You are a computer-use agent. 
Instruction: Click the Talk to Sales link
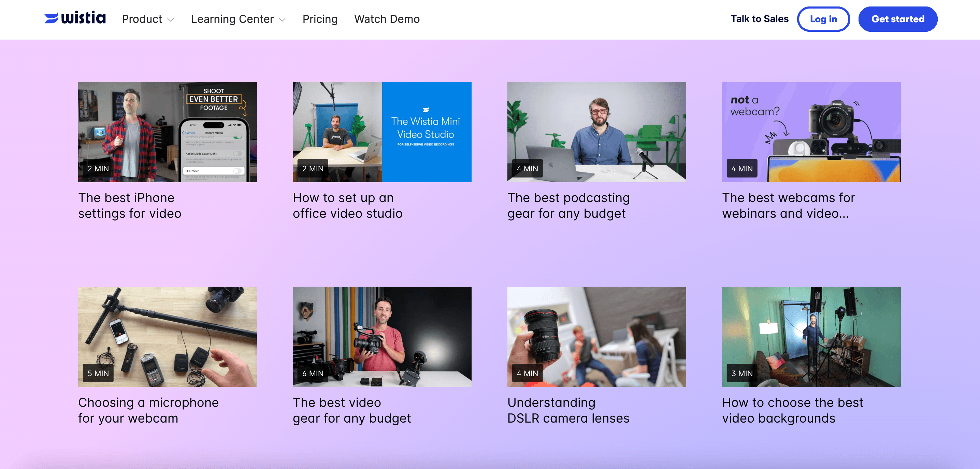[759, 19]
